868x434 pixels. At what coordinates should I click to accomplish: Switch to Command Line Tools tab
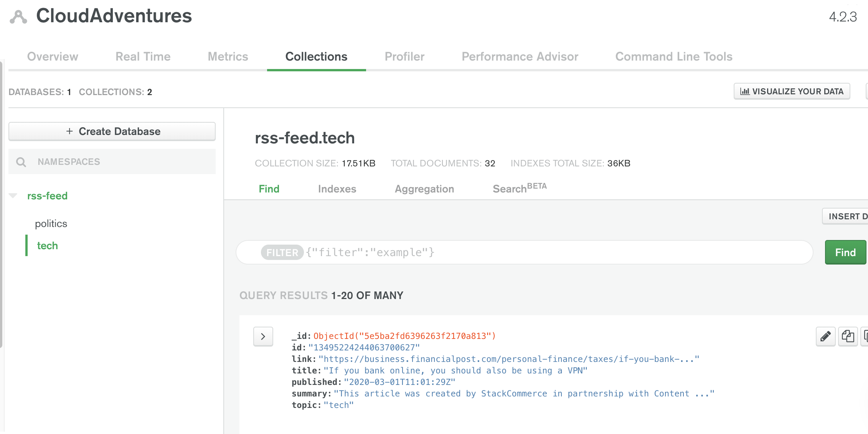click(674, 57)
